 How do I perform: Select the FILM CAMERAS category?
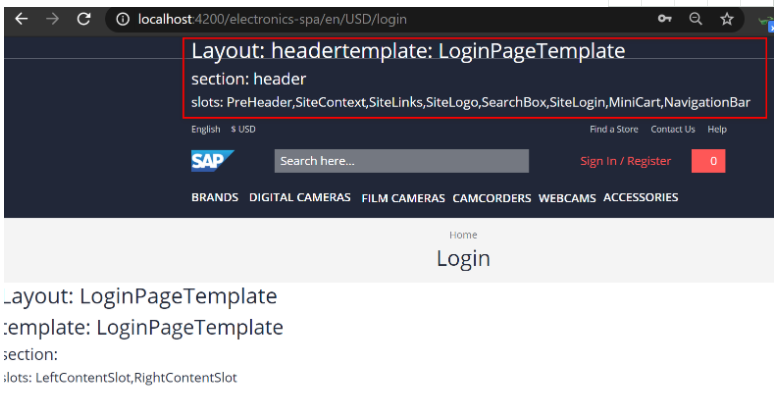[403, 199]
